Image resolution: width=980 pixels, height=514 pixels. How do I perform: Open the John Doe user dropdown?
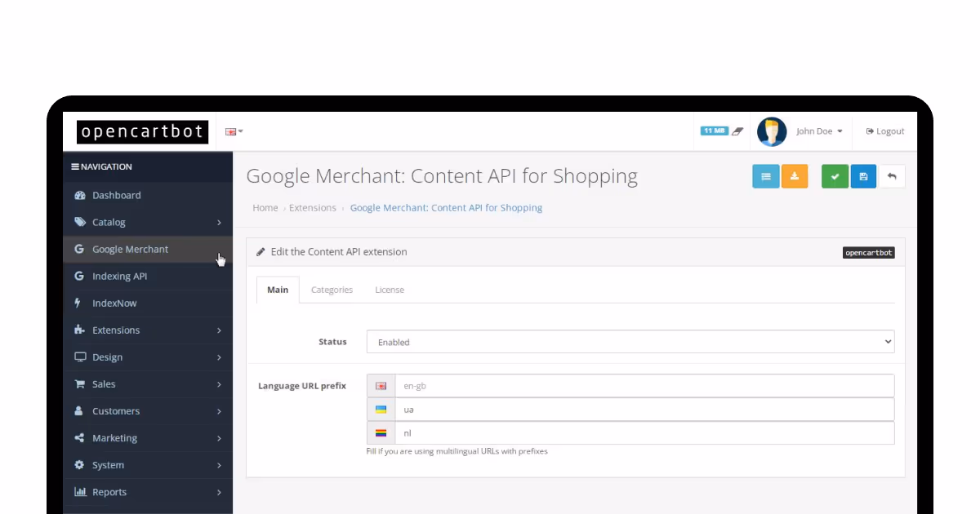click(819, 131)
